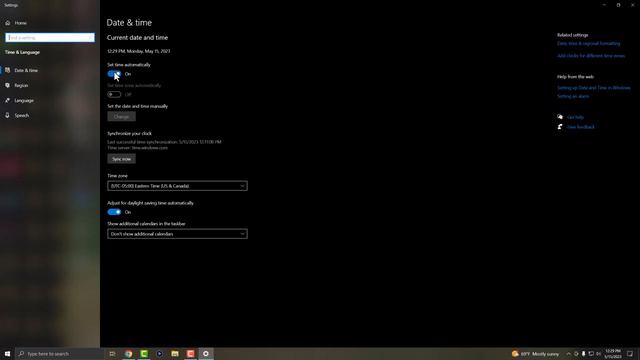The width and height of the screenshot is (640, 360).
Task: Open Google Chrome from the taskbar
Action: tap(129, 354)
